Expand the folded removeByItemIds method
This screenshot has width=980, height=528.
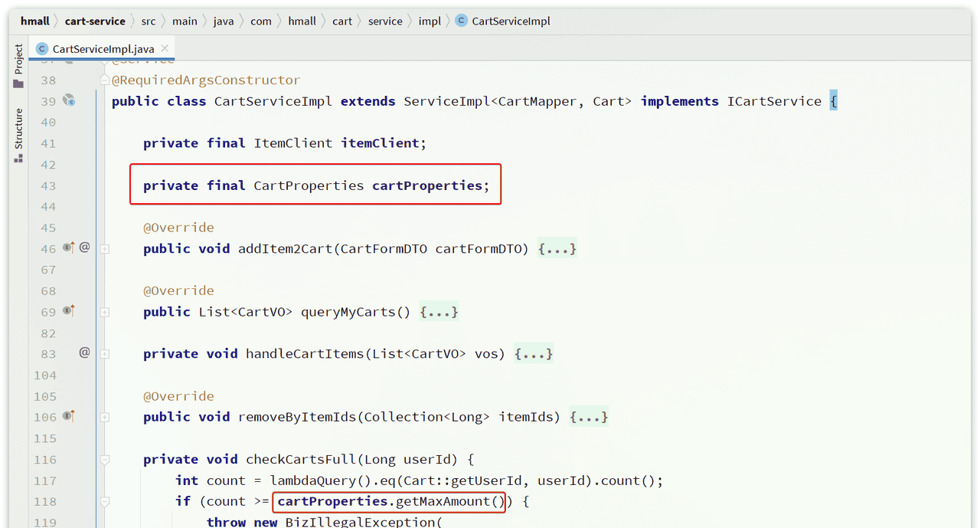pyautogui.click(x=105, y=417)
